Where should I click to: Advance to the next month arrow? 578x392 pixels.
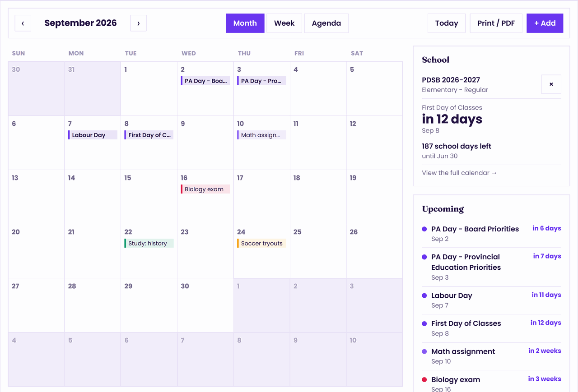click(139, 23)
